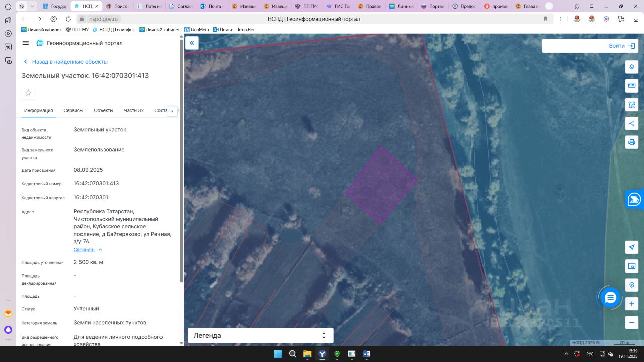Click the 2 500 кв. м area value
Viewport: 644px width, 362px height.
click(89, 262)
